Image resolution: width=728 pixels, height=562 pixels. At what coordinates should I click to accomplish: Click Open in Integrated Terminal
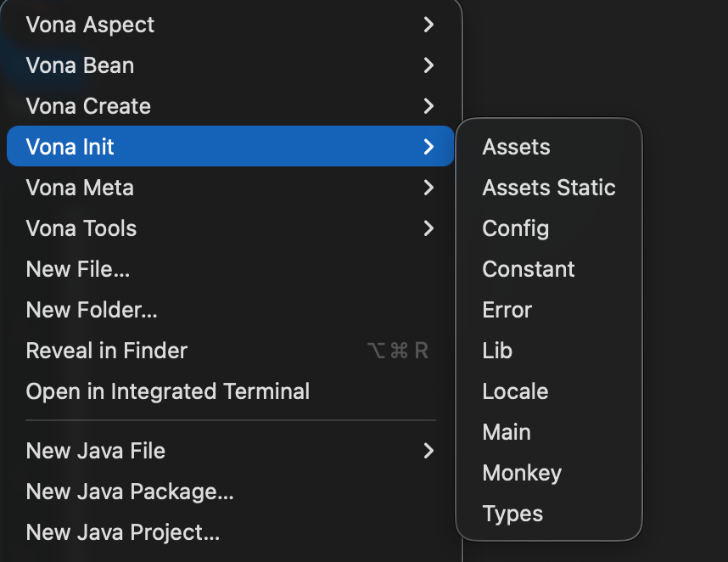point(168,391)
